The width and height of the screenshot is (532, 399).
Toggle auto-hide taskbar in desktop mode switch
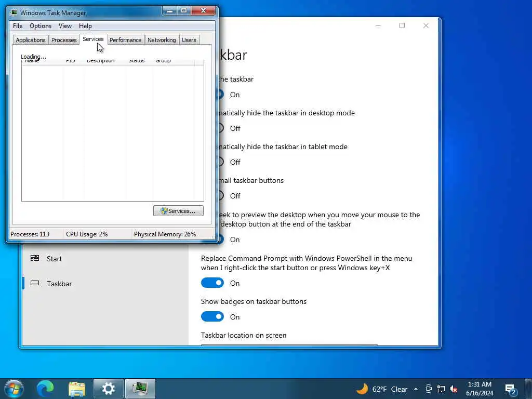pyautogui.click(x=220, y=128)
